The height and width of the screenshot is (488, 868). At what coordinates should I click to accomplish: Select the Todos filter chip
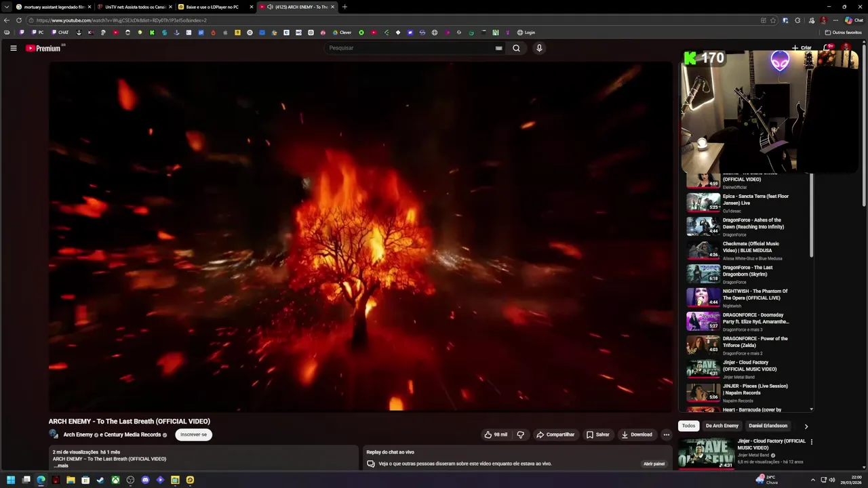(x=689, y=426)
